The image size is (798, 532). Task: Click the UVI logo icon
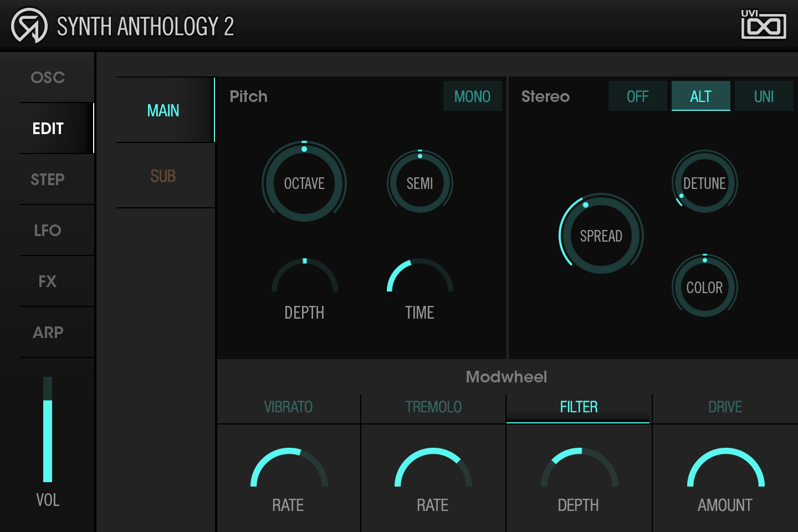coord(763,25)
